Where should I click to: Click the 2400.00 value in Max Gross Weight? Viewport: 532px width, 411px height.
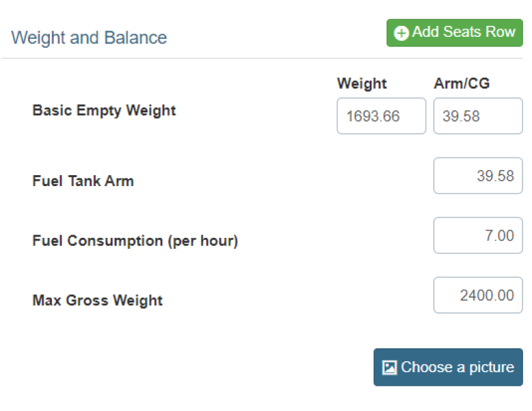[487, 295]
